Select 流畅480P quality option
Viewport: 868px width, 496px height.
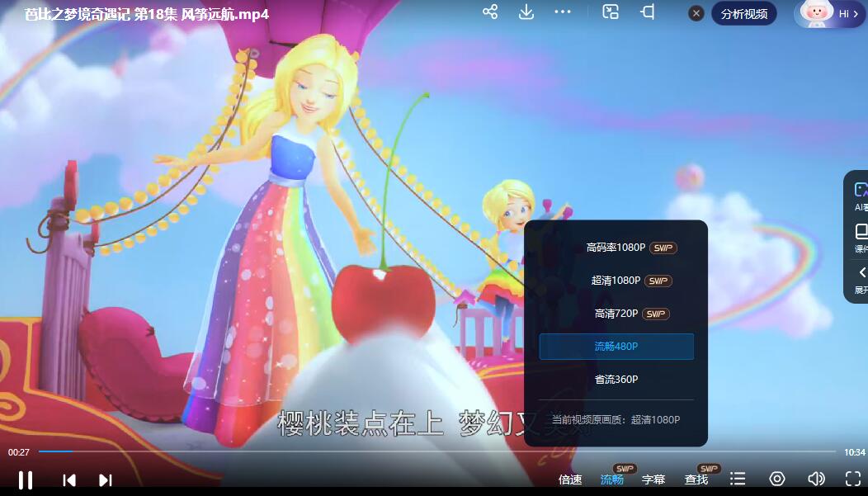pos(616,347)
